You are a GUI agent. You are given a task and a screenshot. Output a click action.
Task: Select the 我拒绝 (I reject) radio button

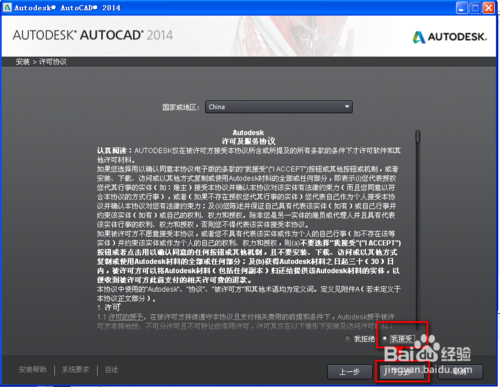tap(348, 339)
